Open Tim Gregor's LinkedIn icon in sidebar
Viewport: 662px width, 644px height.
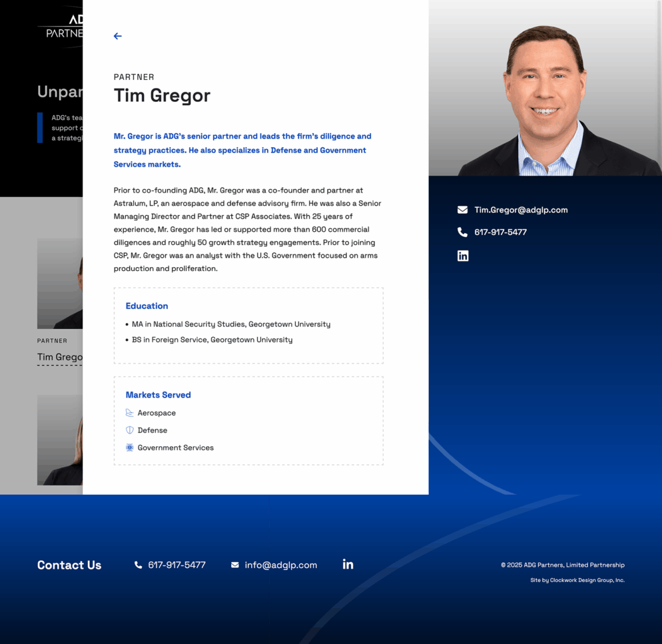pos(463,256)
